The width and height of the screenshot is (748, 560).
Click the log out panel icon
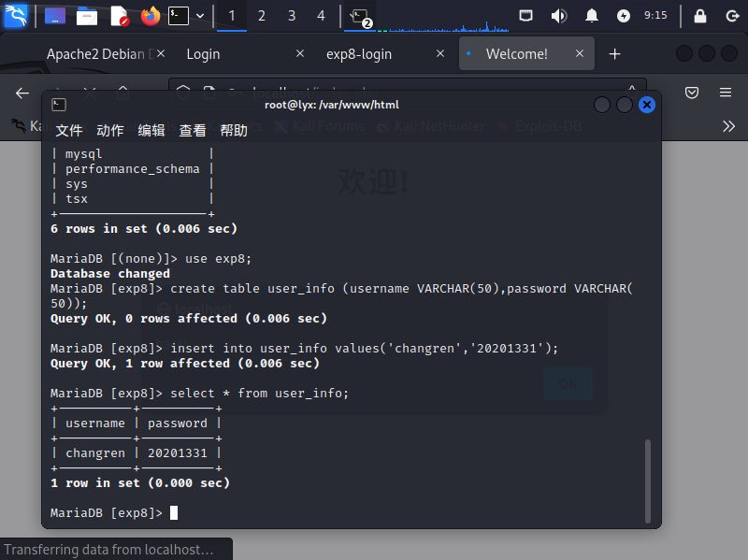click(732, 16)
